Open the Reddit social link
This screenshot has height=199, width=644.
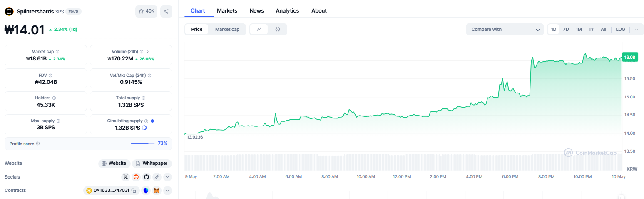tap(136, 177)
